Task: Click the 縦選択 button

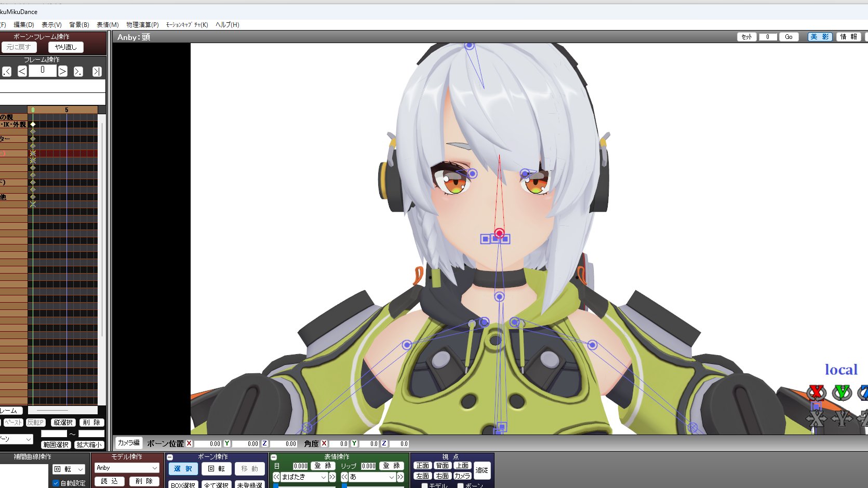Action: click(63, 423)
